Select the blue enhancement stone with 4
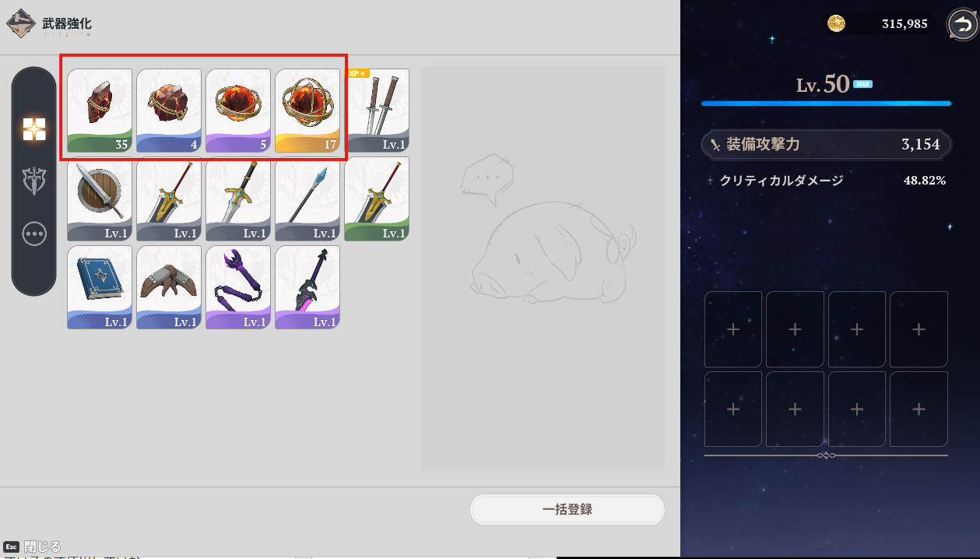 pyautogui.click(x=169, y=111)
